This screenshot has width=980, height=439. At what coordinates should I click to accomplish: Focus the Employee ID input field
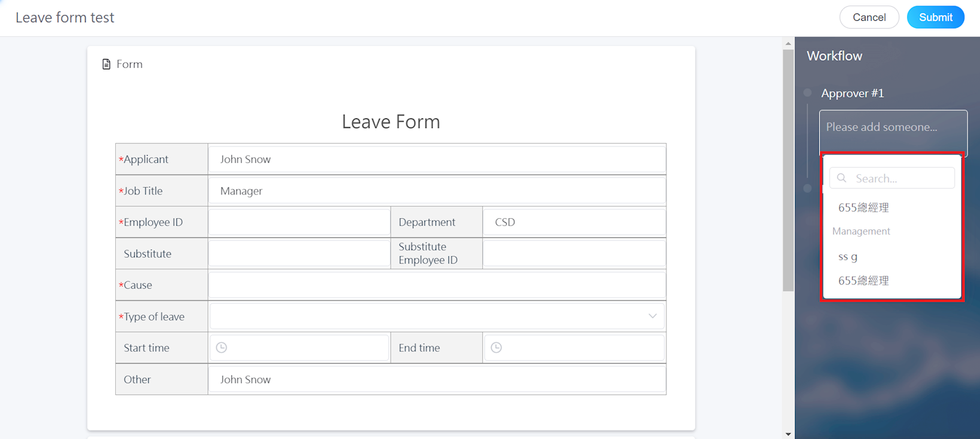[299, 223]
